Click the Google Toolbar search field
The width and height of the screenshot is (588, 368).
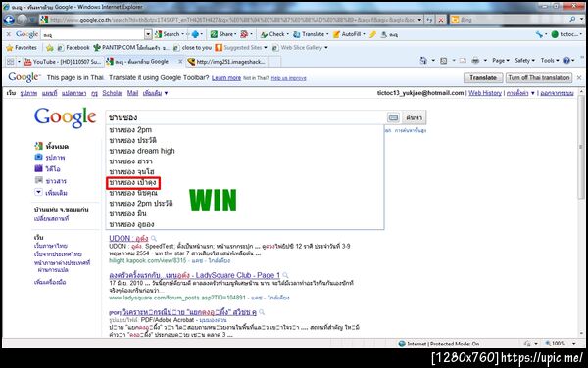coord(93,35)
